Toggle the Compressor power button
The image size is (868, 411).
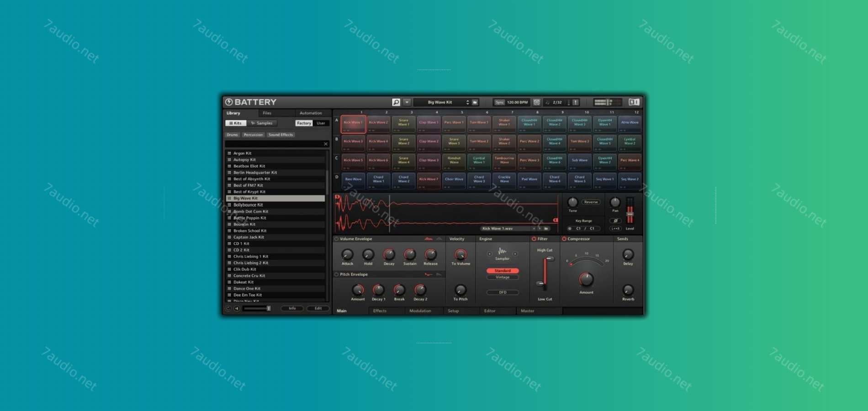(564, 239)
